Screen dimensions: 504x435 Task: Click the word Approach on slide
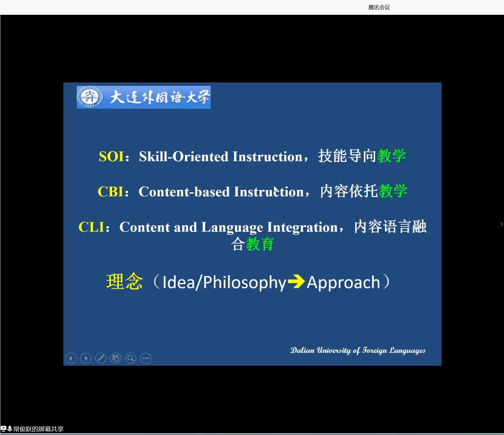pyautogui.click(x=343, y=282)
